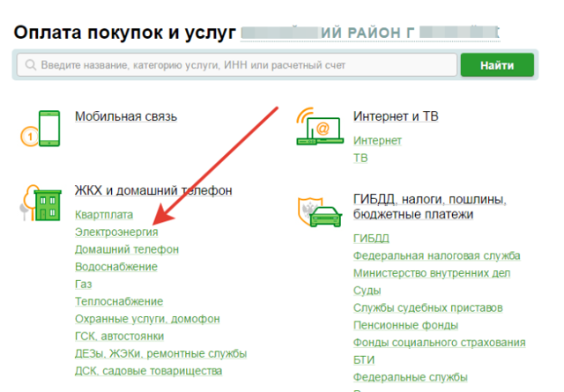This screenshot has height=392, width=564.
Task: Open Фонды социального страхования link
Action: (x=439, y=343)
